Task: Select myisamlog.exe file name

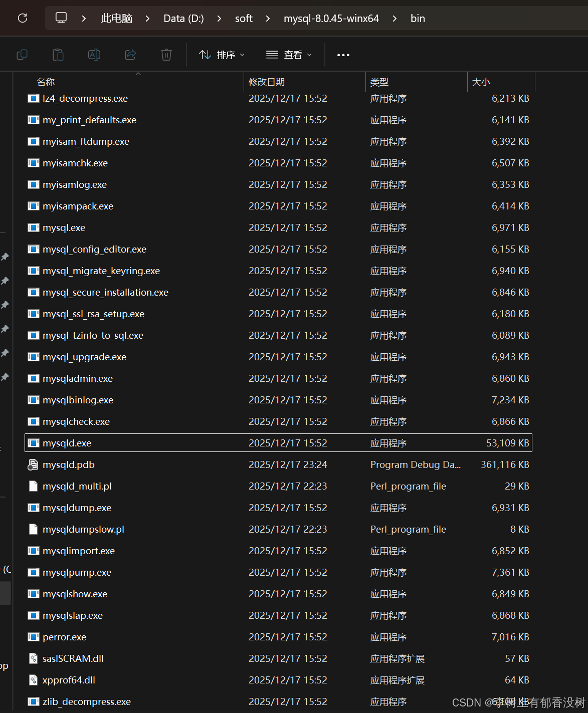Action: tap(75, 184)
